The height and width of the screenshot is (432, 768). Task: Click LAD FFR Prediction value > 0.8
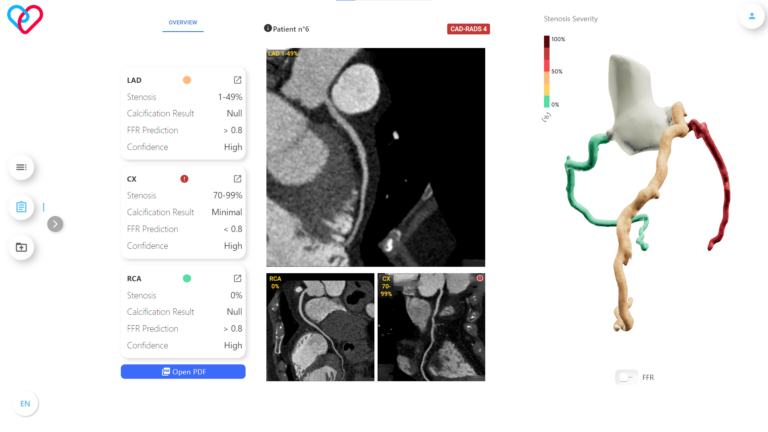pyautogui.click(x=233, y=130)
